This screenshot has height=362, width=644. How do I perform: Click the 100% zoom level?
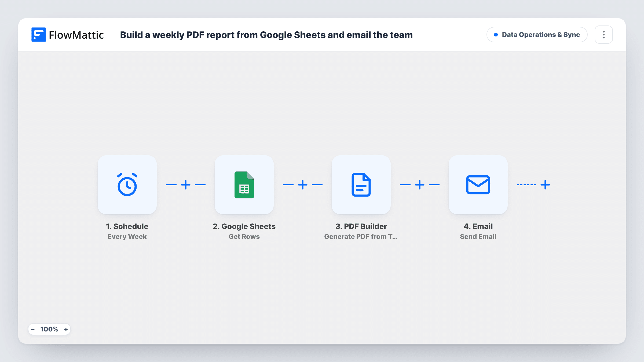(x=49, y=329)
